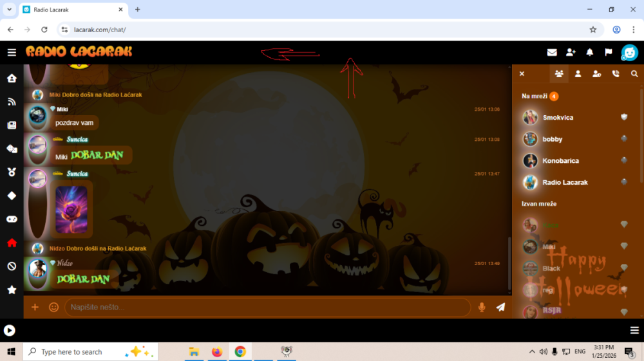Open the emoji picker smiley icon

click(x=54, y=307)
